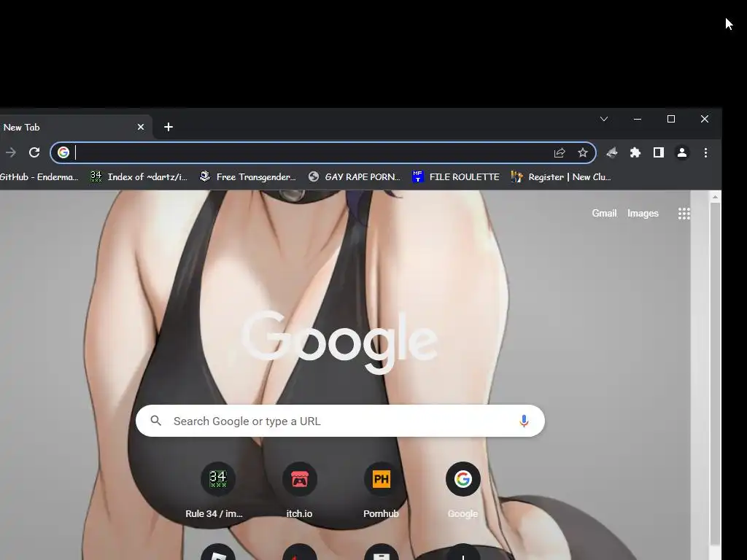The image size is (747, 560).
Task: Open the Register | New Clu... bookmark
Action: coord(561,177)
